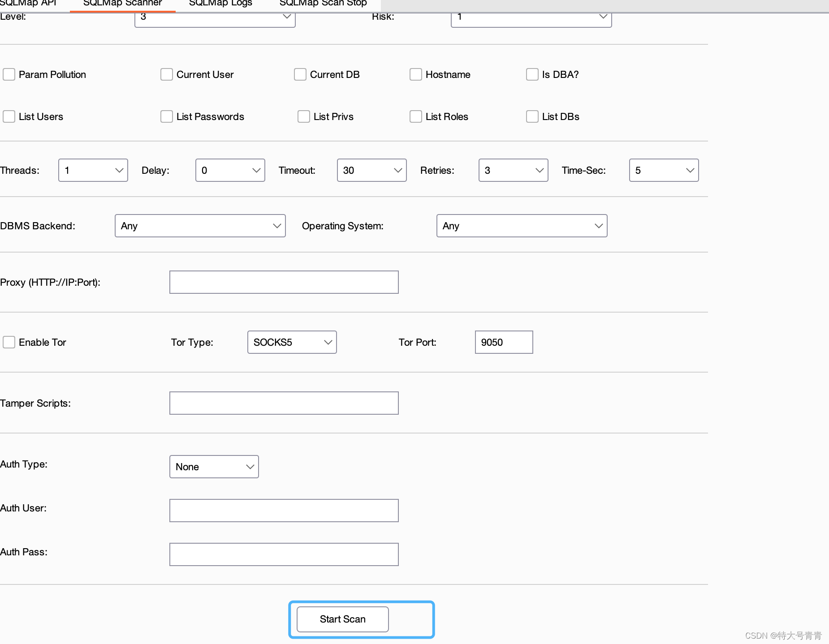Enable List Passwords checkbox
The width and height of the screenshot is (829, 644).
pos(167,116)
